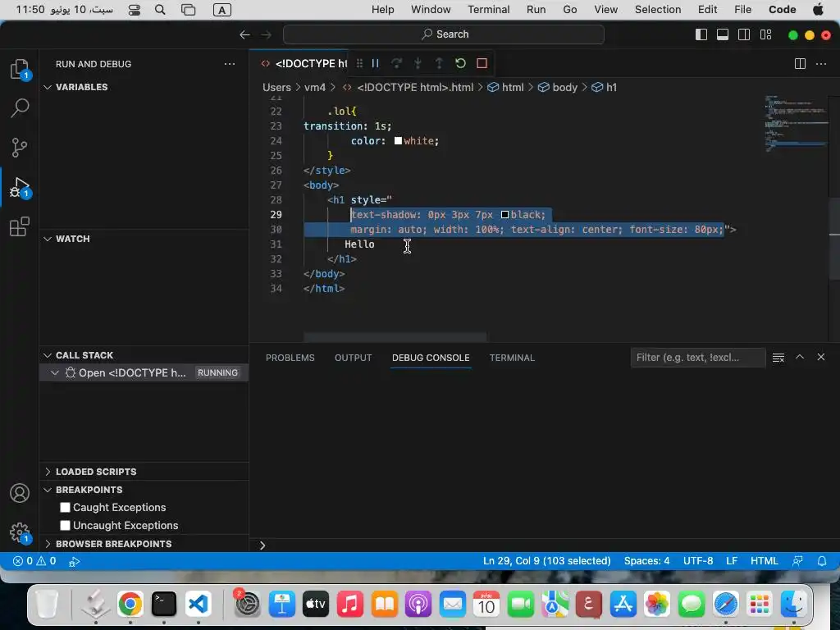Open the Manage gear icon
Viewport: 840px width, 630px height.
pos(20,532)
